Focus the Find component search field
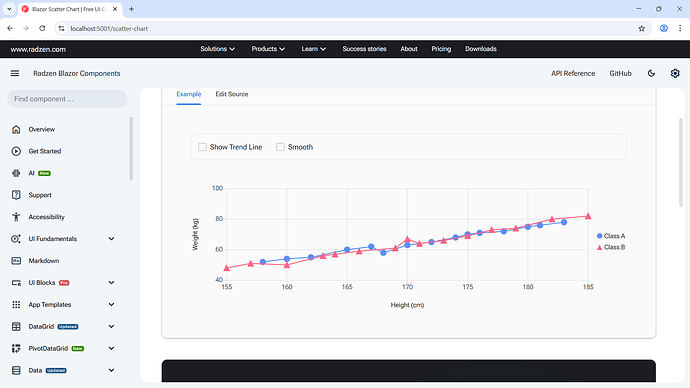Image resolution: width=690 pixels, height=388 pixels. pos(67,99)
